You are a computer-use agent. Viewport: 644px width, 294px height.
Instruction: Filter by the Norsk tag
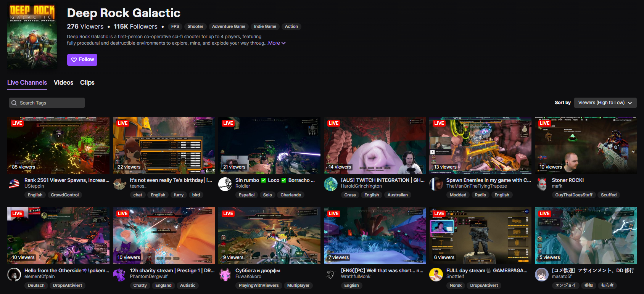456,285
